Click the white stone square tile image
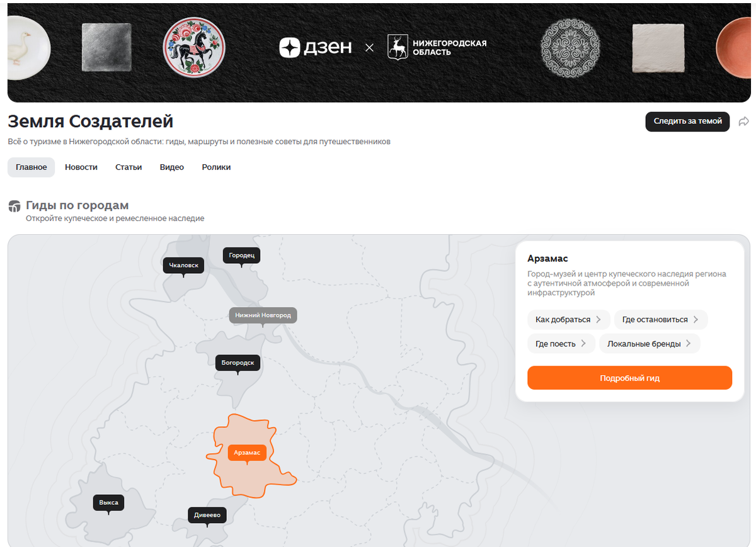This screenshot has height=547, width=756. coord(658,48)
